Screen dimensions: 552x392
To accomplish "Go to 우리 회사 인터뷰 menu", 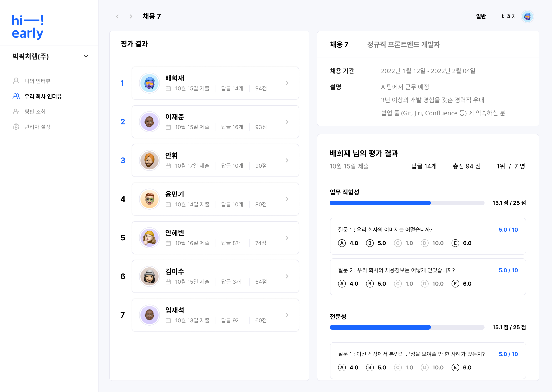I will (x=43, y=96).
